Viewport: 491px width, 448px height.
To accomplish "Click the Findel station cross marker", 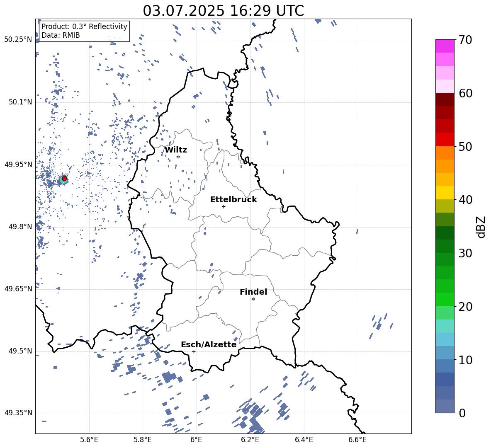I will [x=253, y=299].
